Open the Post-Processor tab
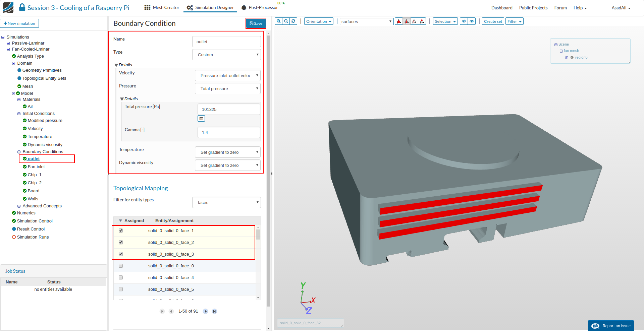 [x=260, y=8]
